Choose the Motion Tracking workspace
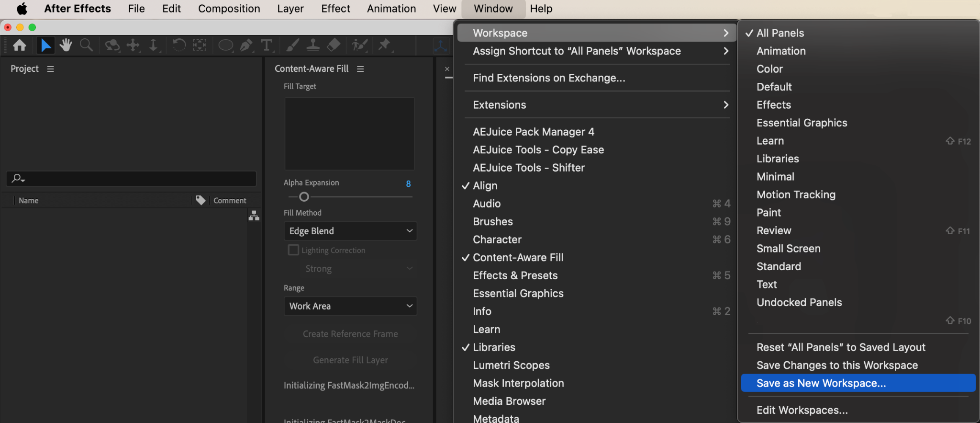Viewport: 980px width, 423px height. click(796, 195)
